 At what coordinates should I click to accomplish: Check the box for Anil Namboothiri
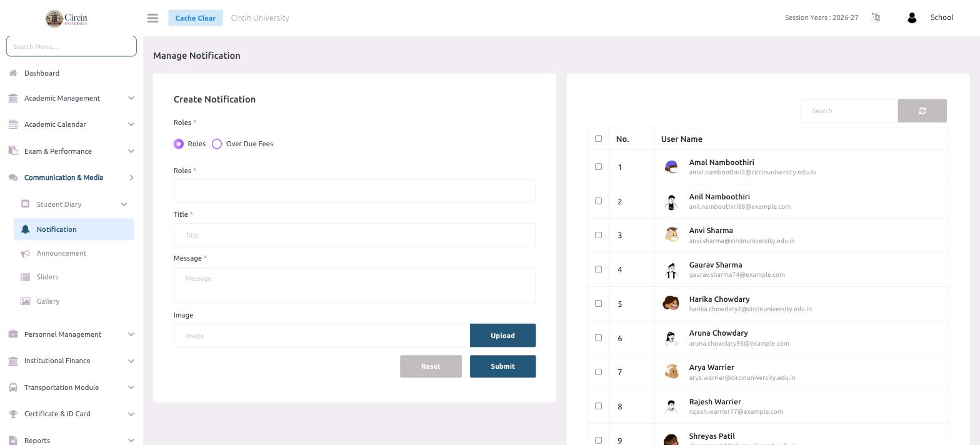point(598,201)
